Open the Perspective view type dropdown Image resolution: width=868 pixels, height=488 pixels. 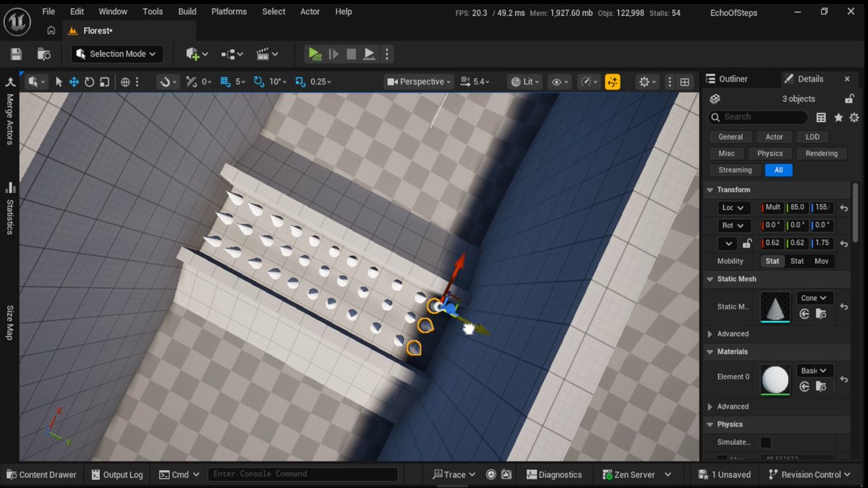coord(420,82)
